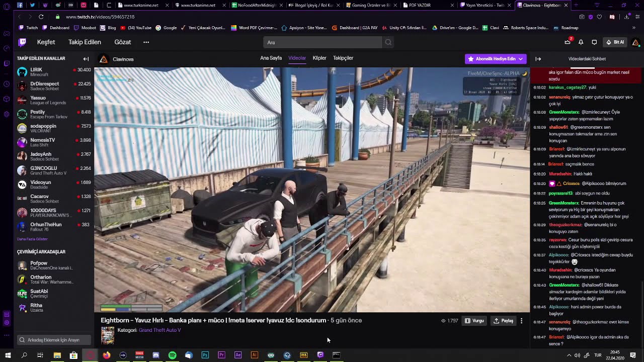Expand the Abonelik Hediye Edin dropdown
The height and width of the screenshot is (362, 644).
point(520,59)
